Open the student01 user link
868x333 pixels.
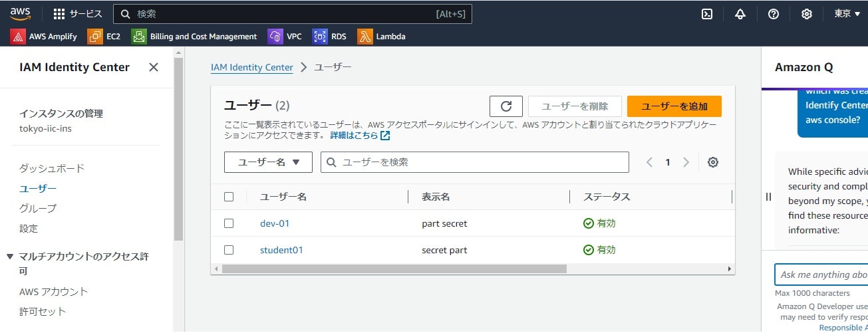pos(281,250)
